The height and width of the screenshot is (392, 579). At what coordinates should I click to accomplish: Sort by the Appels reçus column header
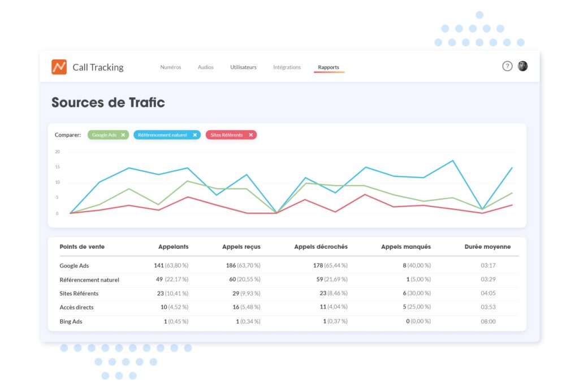pos(241,247)
